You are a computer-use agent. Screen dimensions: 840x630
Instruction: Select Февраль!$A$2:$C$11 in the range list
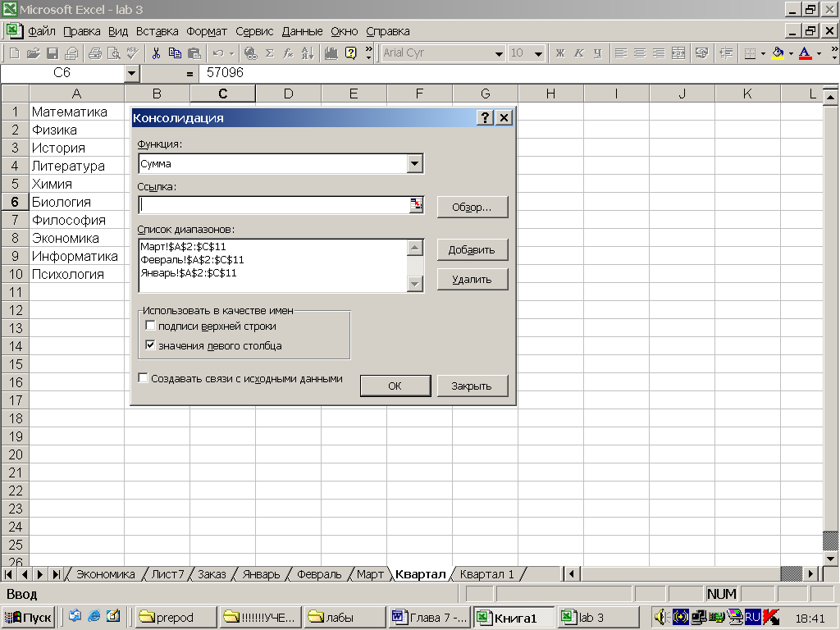[x=192, y=260]
